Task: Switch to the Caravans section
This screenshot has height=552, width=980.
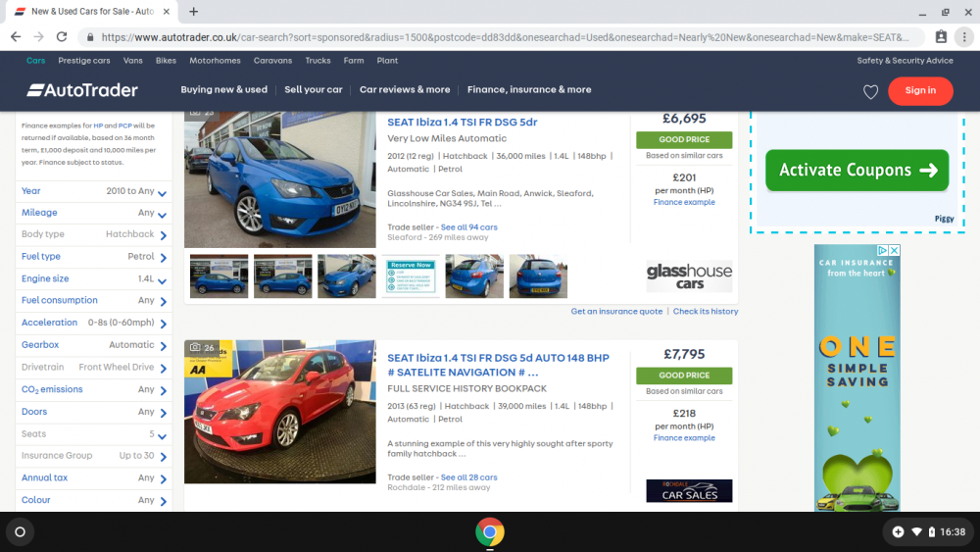Action: tap(272, 61)
